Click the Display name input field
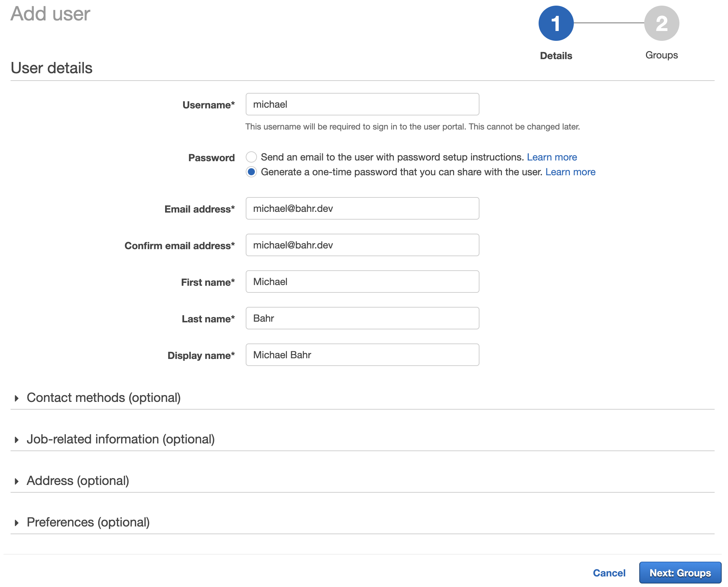The image size is (728, 587). (x=362, y=355)
